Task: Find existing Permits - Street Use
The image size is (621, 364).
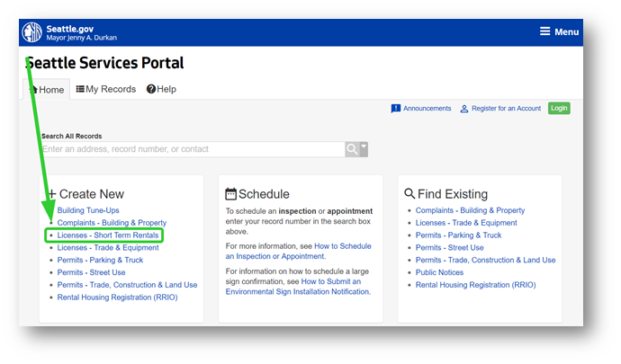Action: [449, 248]
